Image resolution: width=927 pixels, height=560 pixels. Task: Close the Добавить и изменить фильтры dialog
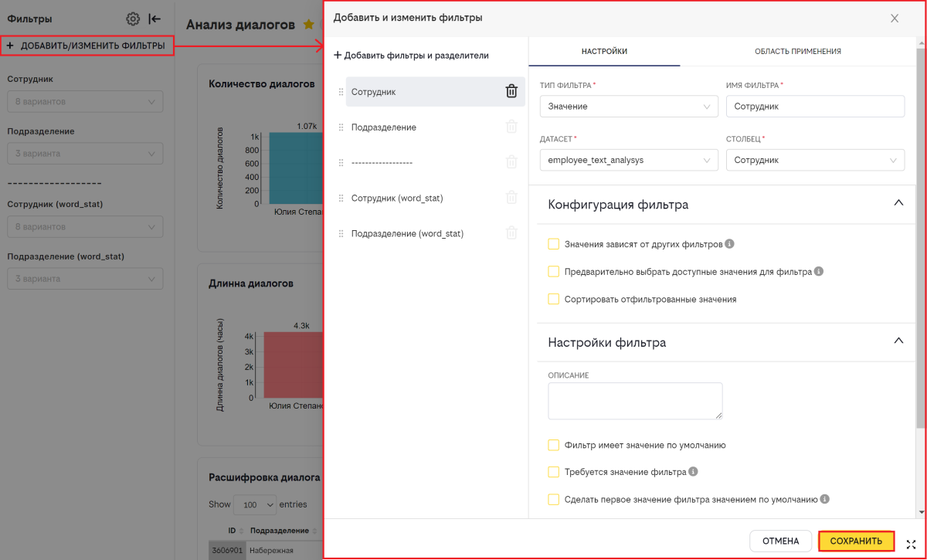coord(895,19)
